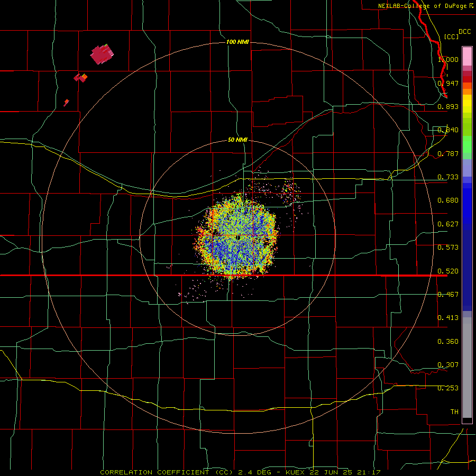Pick the bright green swatch in the color bar

(x=467, y=144)
